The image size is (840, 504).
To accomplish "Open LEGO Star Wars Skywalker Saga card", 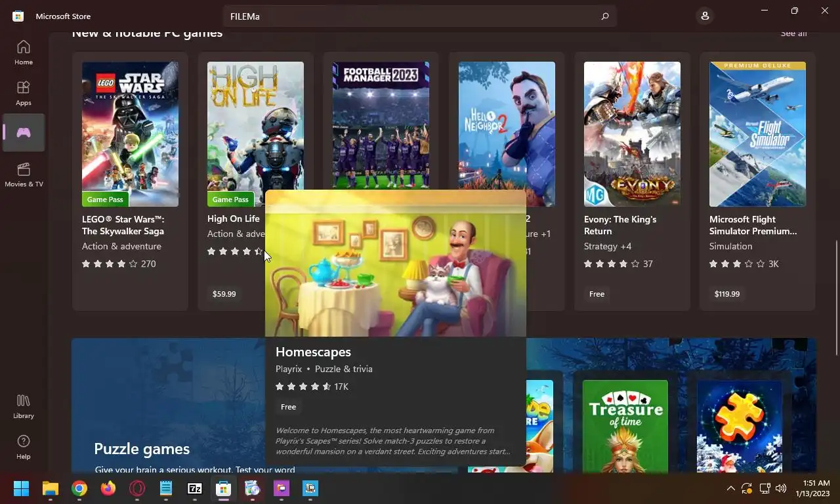I will (130, 181).
